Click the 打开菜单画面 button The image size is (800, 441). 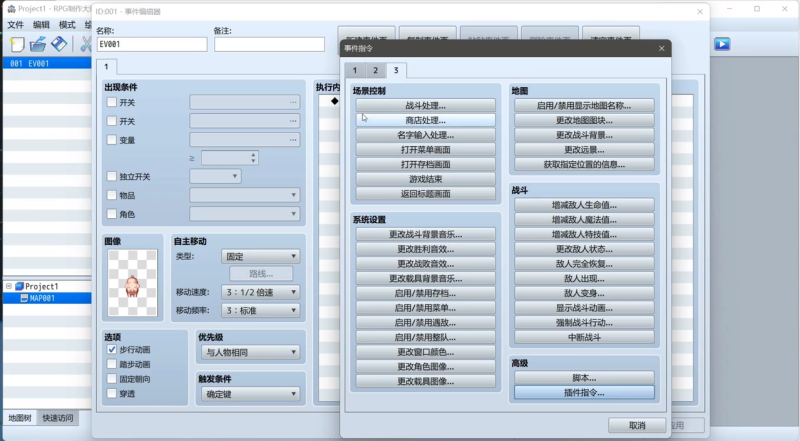click(x=426, y=150)
